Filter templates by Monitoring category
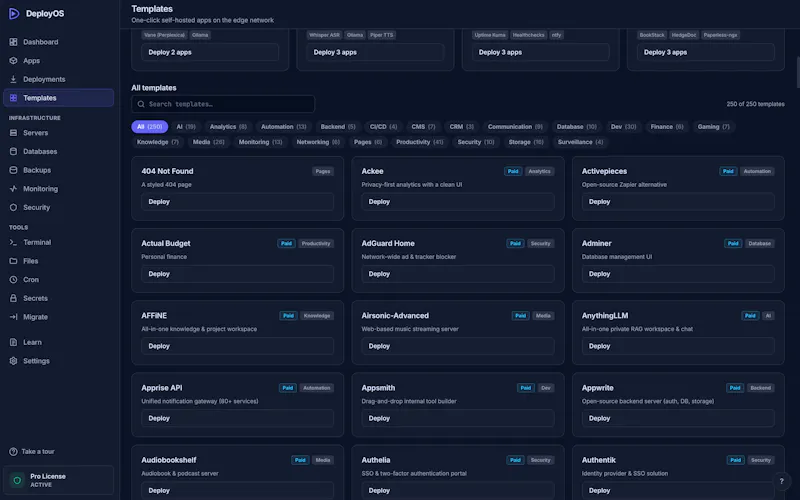The width and height of the screenshot is (800, 500). click(260, 142)
